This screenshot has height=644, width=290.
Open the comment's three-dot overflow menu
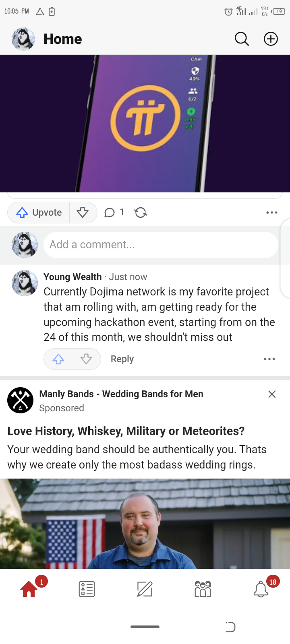pyautogui.click(x=269, y=359)
